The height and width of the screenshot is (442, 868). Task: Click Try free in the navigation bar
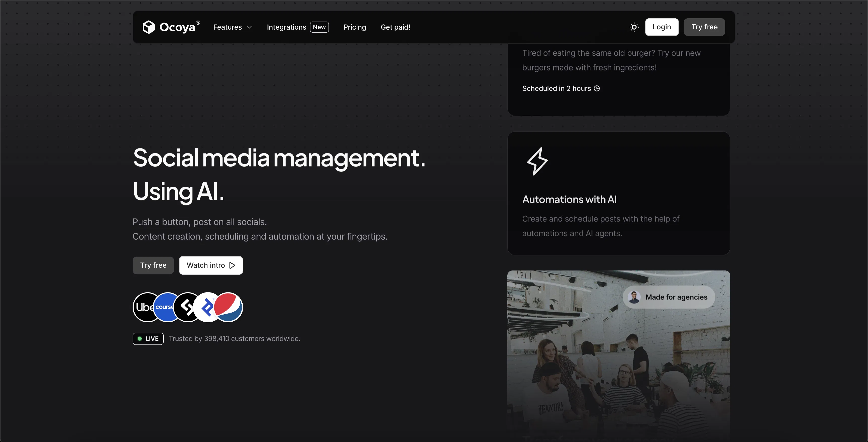pos(704,27)
